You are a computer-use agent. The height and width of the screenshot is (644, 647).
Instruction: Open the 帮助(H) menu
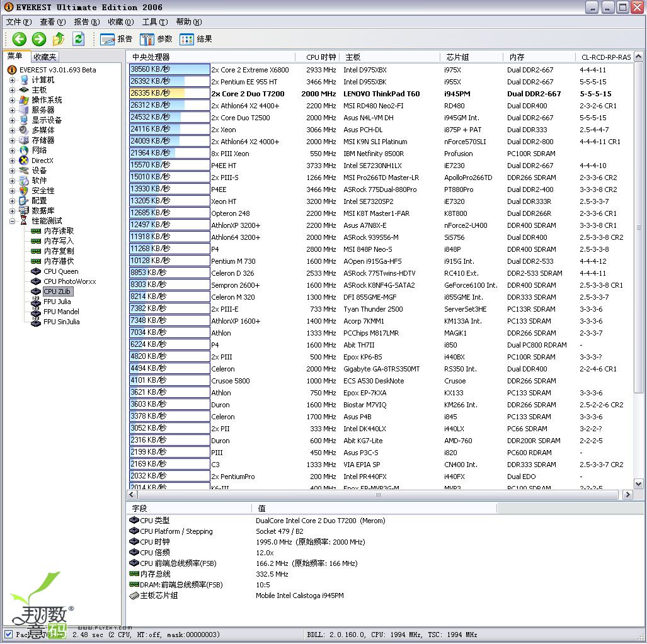(188, 22)
